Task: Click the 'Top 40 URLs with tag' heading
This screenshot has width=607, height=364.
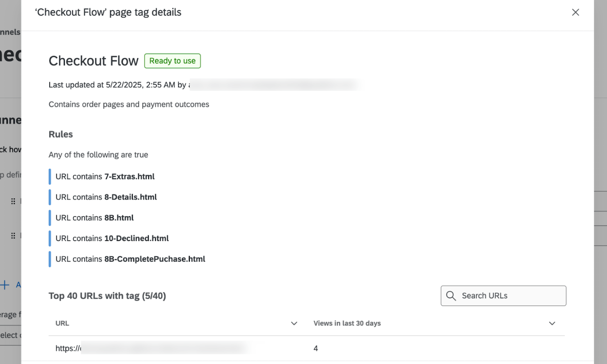Action: coord(107,296)
